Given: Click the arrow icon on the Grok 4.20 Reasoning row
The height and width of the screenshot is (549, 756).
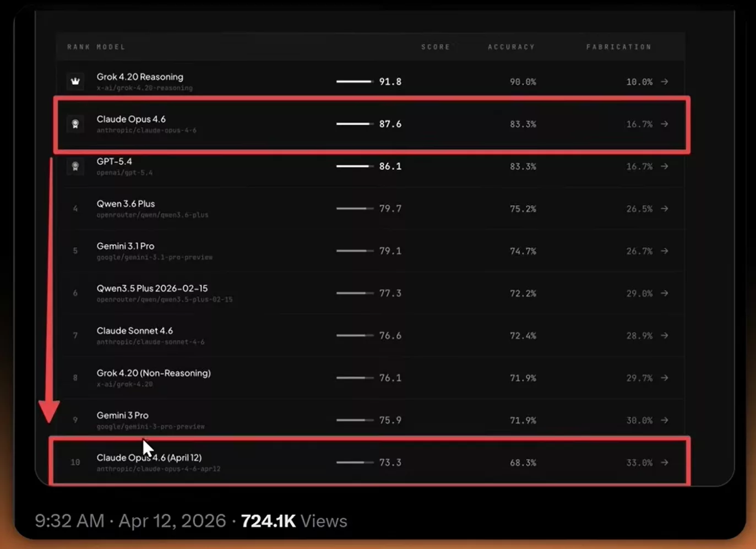Looking at the screenshot, I should point(665,81).
